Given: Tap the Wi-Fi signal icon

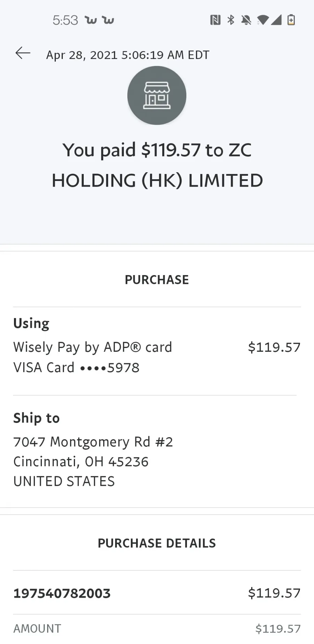Looking at the screenshot, I should click(x=263, y=20).
